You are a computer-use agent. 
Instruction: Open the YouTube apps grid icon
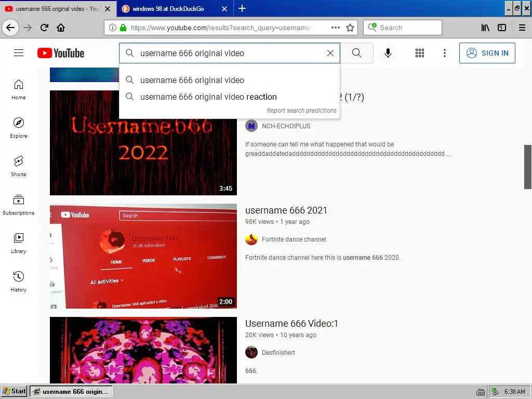click(420, 53)
